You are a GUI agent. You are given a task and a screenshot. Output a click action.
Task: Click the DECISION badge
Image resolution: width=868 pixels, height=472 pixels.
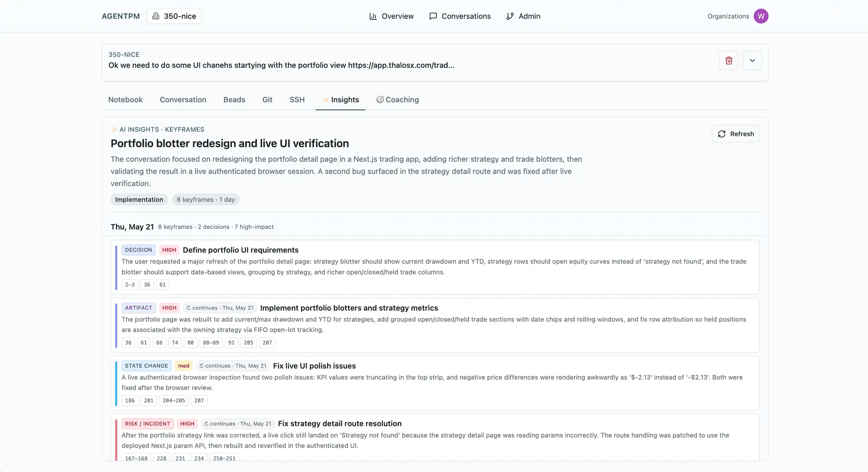pos(138,250)
